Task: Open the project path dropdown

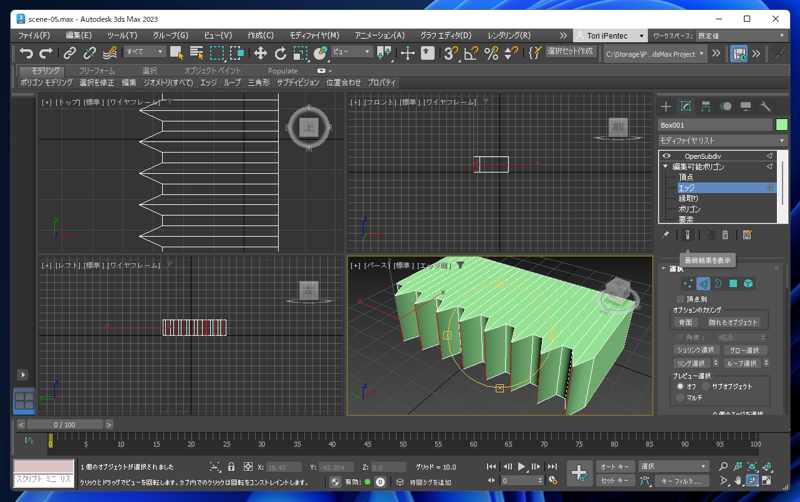Action: [655, 54]
